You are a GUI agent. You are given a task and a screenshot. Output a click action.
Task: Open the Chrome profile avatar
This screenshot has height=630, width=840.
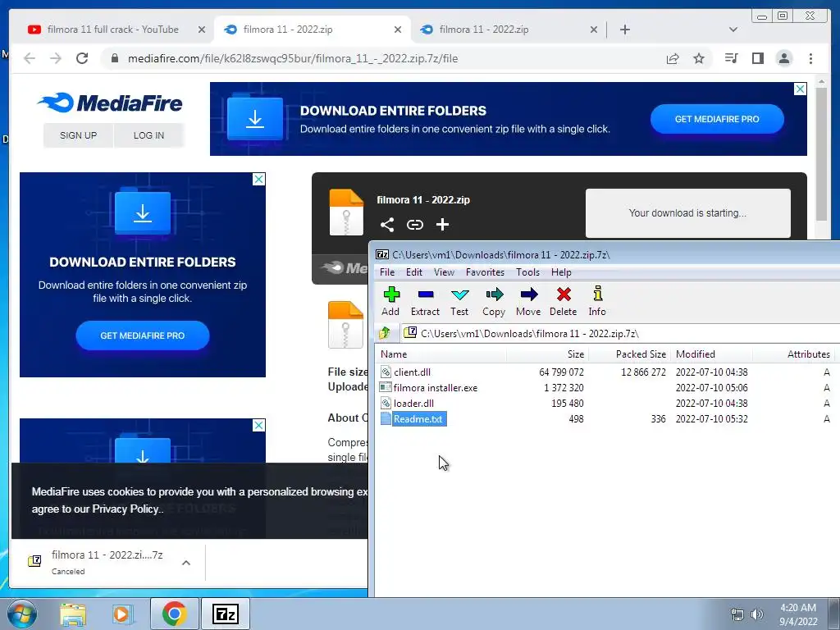tap(784, 58)
